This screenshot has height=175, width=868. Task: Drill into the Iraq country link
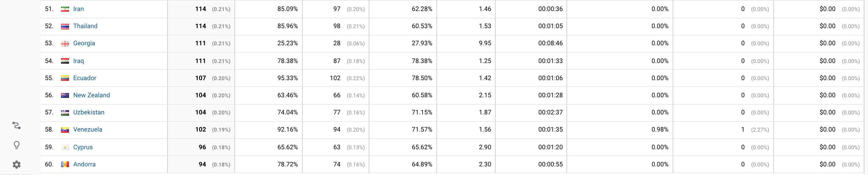(x=78, y=61)
